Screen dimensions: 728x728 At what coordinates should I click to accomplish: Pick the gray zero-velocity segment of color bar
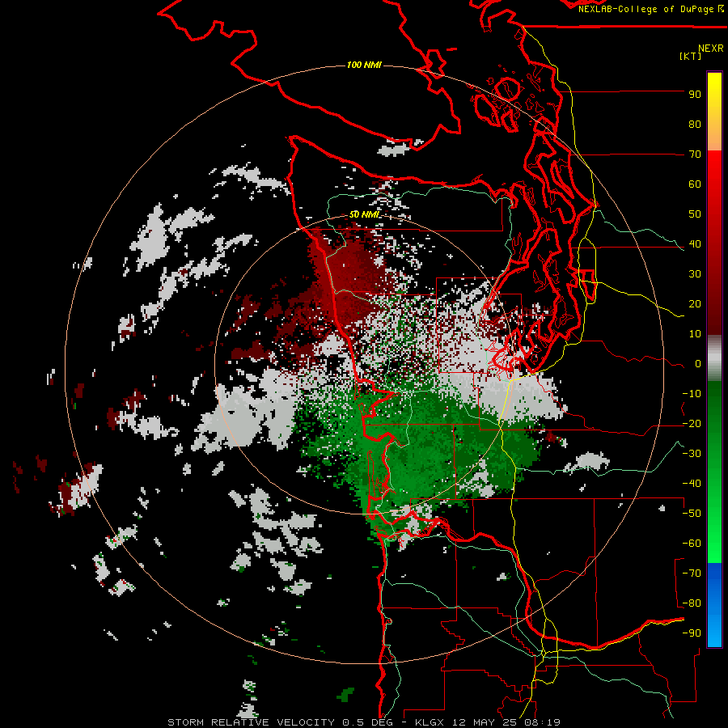tap(714, 358)
